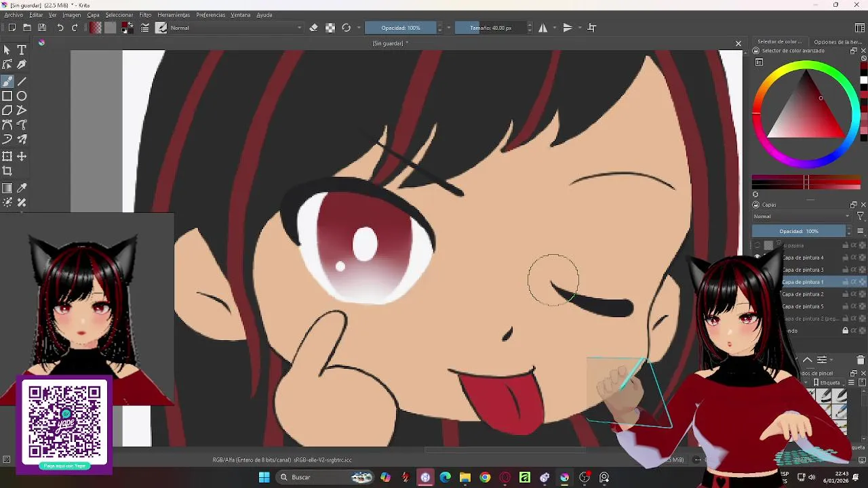The height and width of the screenshot is (488, 868).
Task: Open the brush presets chooser
Action: coord(161,28)
